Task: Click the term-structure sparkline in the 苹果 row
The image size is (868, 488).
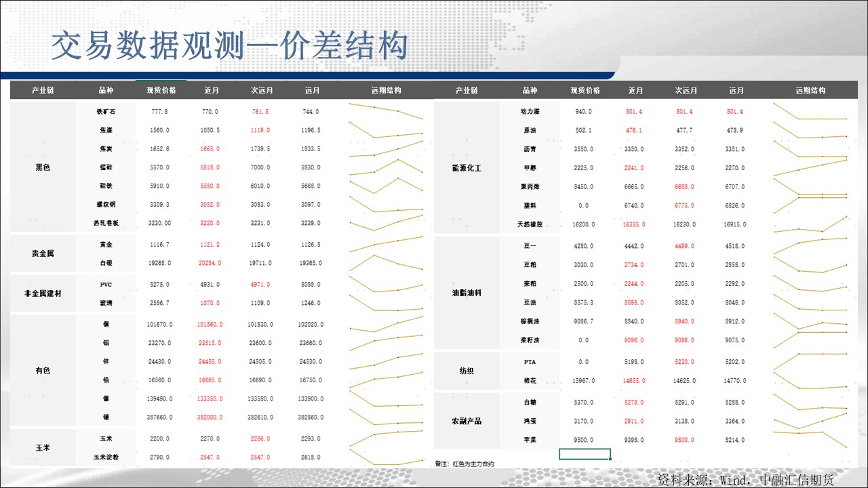Action: pos(810,438)
